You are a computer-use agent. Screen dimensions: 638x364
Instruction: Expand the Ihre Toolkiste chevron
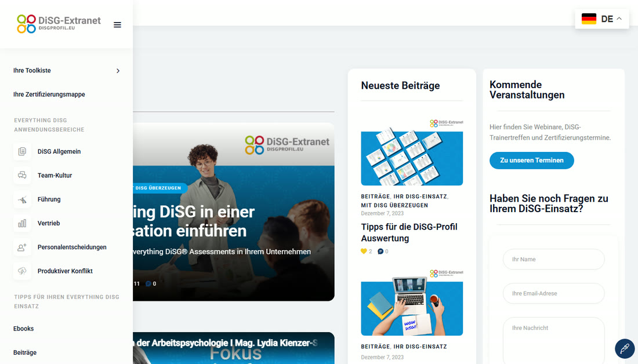click(x=118, y=71)
